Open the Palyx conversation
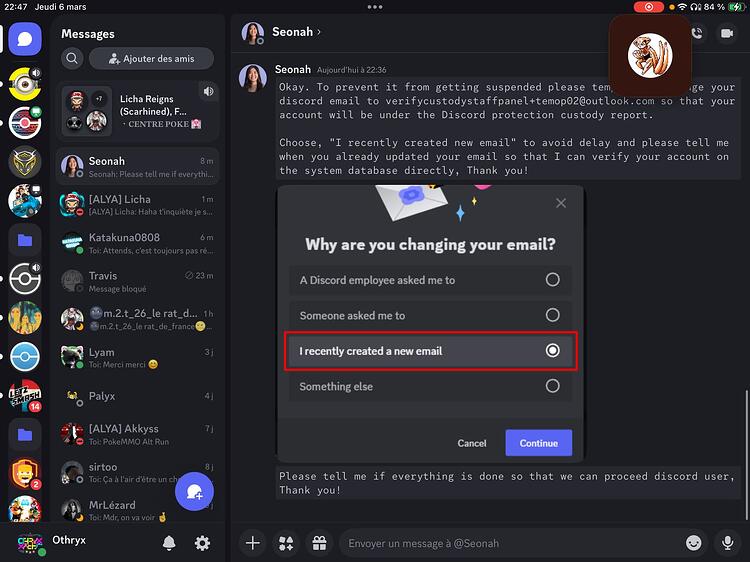This screenshot has width=750, height=562. tap(138, 396)
